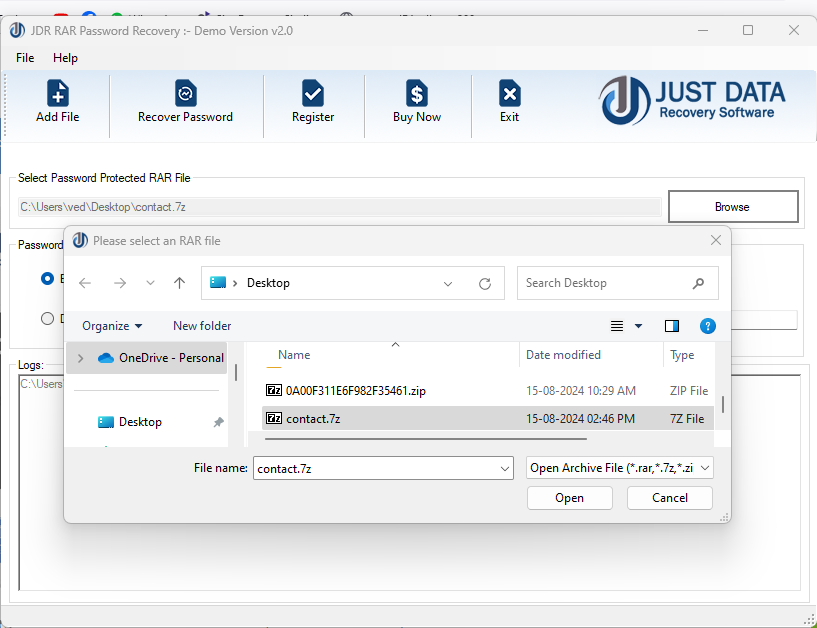Screen dimensions: 817x628
Task: Open the File menu
Action: tap(25, 58)
